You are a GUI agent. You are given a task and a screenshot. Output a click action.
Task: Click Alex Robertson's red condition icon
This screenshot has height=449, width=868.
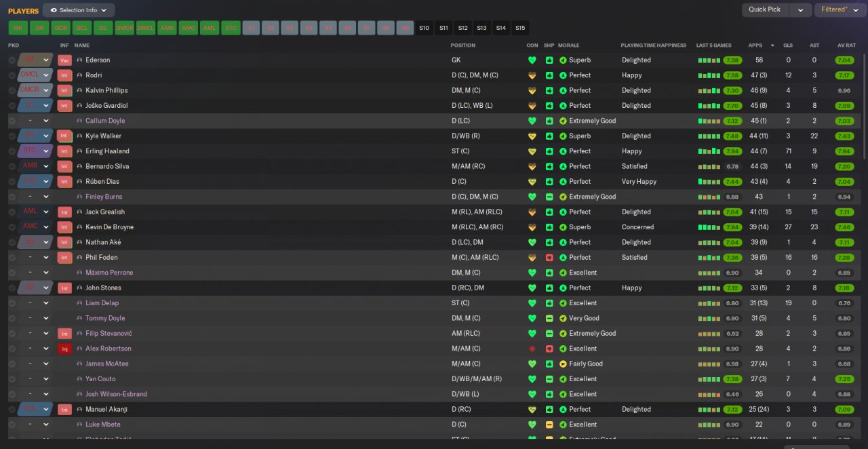click(532, 349)
